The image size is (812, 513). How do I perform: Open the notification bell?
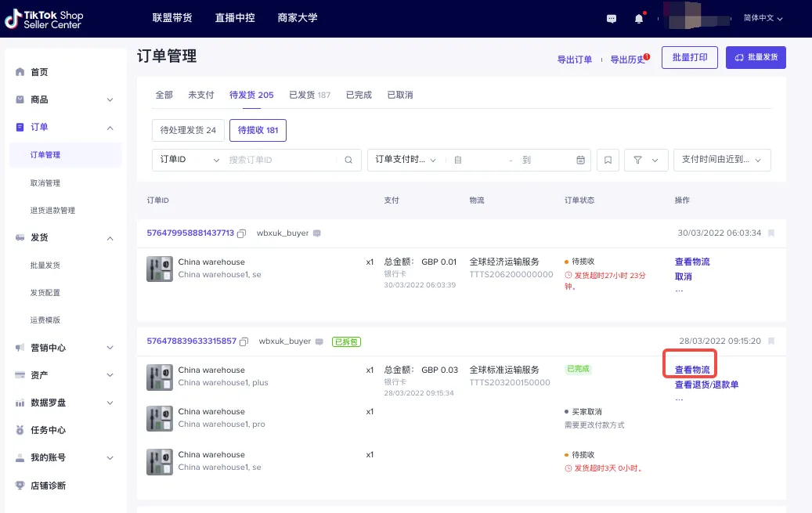(639, 18)
